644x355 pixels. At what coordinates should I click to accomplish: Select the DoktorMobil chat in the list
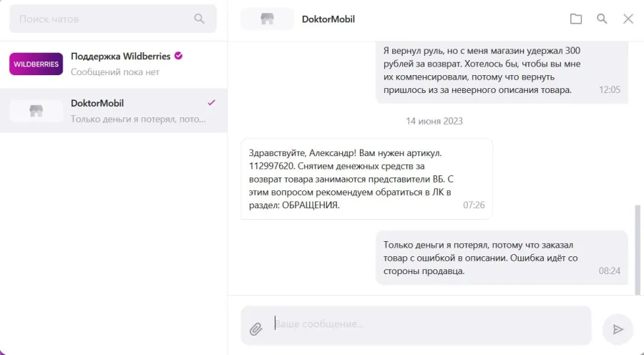pyautogui.click(x=113, y=110)
